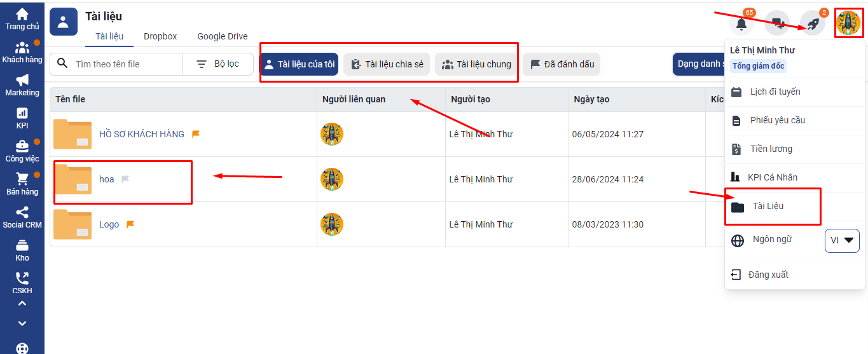Go to Marketing in the sidebar
This screenshot has height=354, width=868.
[22, 85]
